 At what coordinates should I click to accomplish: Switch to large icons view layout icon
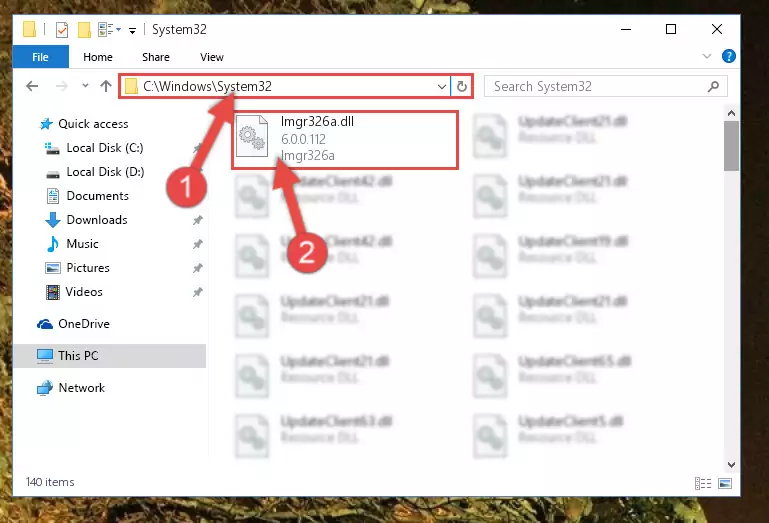(725, 484)
